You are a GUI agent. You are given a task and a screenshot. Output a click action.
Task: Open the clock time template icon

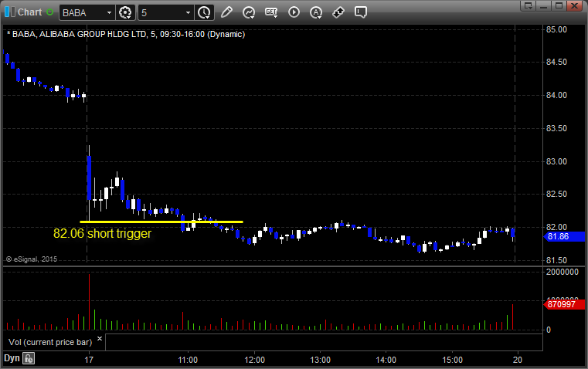click(x=204, y=12)
